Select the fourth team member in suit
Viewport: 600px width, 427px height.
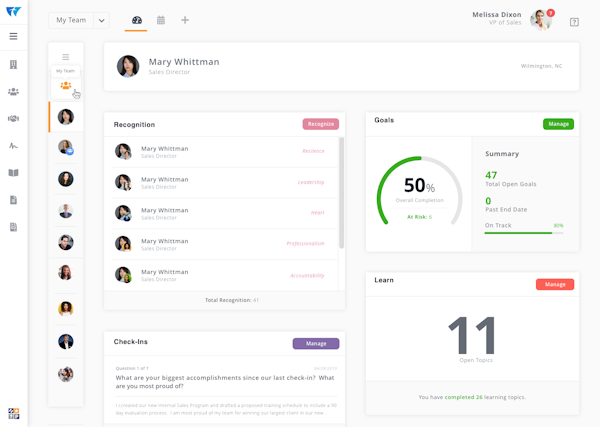66,211
